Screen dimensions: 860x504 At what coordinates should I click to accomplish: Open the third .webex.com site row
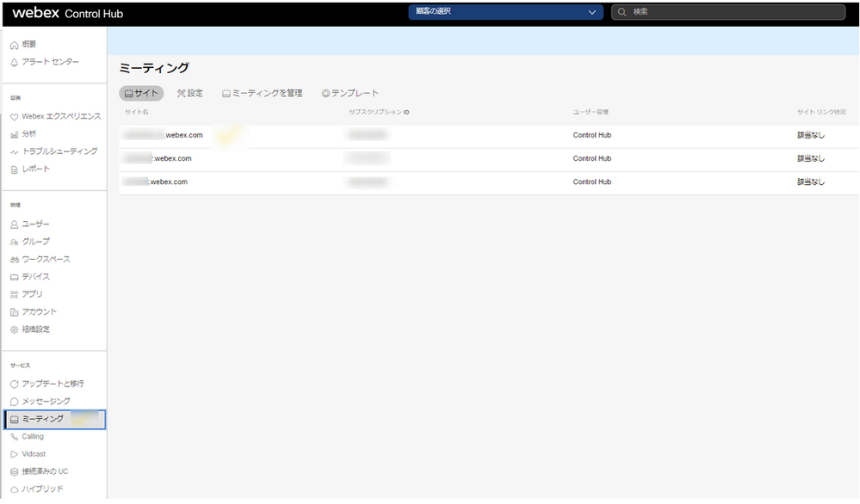tap(489, 182)
